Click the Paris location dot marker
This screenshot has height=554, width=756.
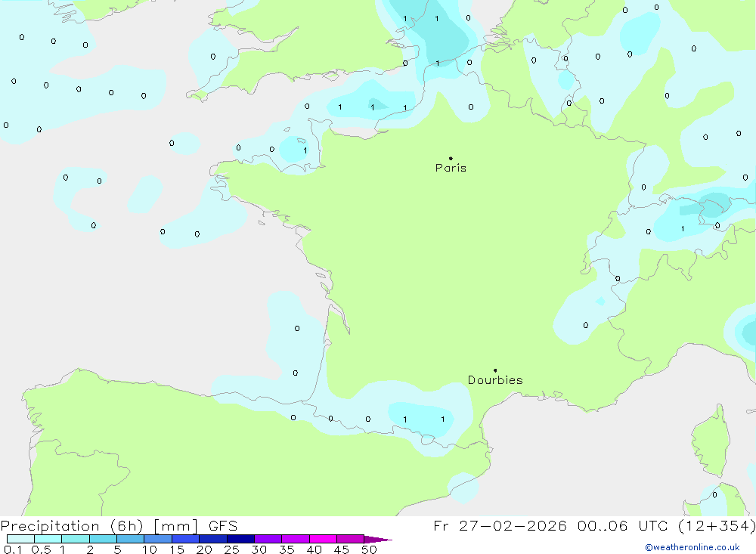coord(451,158)
